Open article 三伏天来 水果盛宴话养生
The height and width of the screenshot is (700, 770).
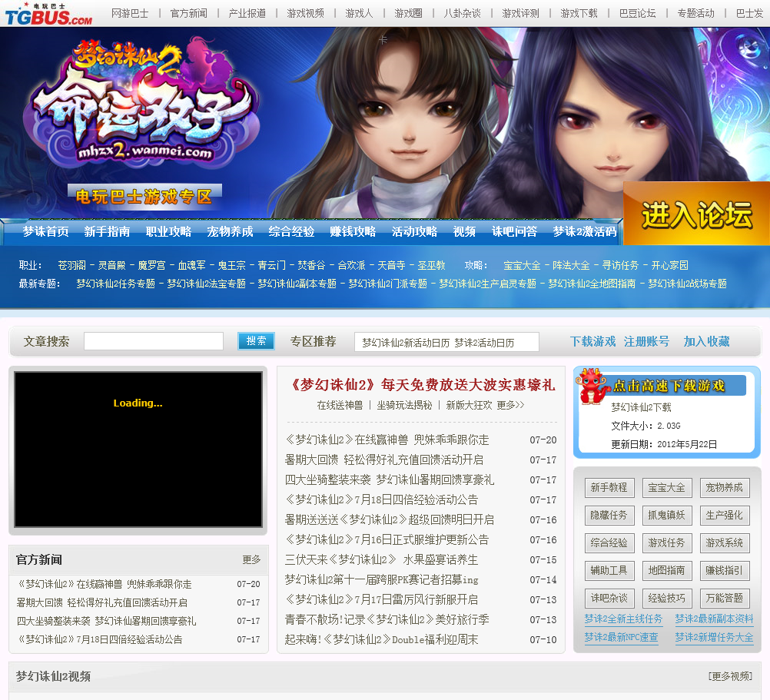point(382,559)
